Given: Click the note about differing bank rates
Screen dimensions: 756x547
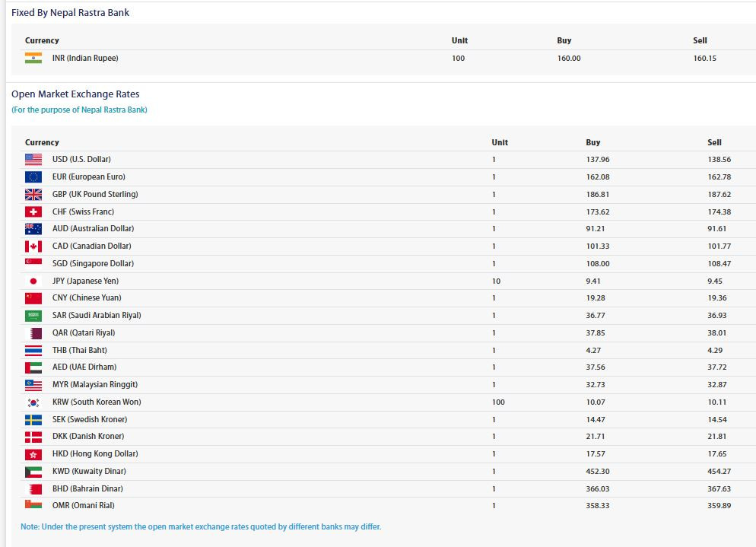Looking at the screenshot, I should pyautogui.click(x=201, y=526).
